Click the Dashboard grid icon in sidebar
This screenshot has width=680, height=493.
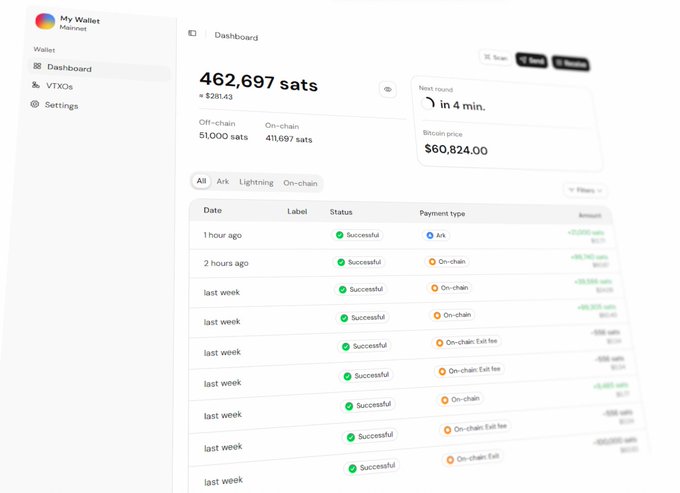pos(37,66)
